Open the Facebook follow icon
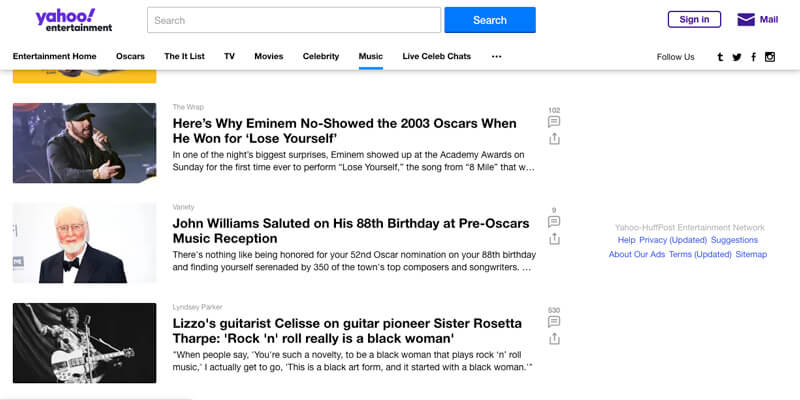 point(754,57)
